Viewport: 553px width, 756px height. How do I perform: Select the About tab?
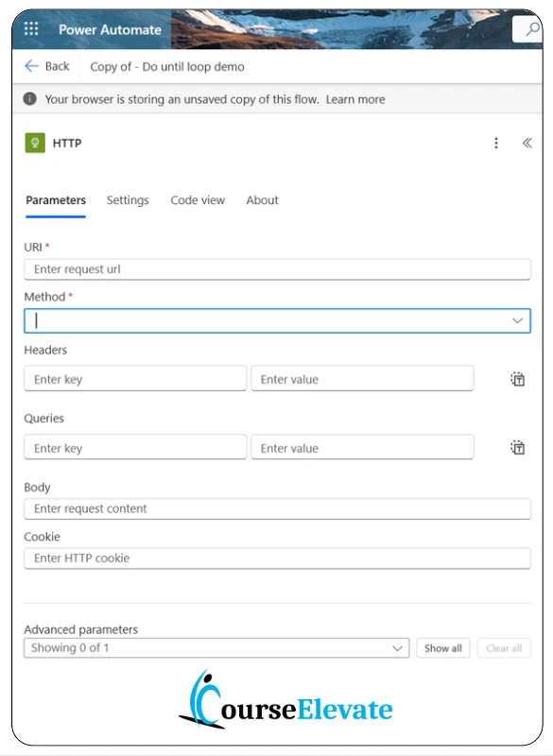(262, 200)
